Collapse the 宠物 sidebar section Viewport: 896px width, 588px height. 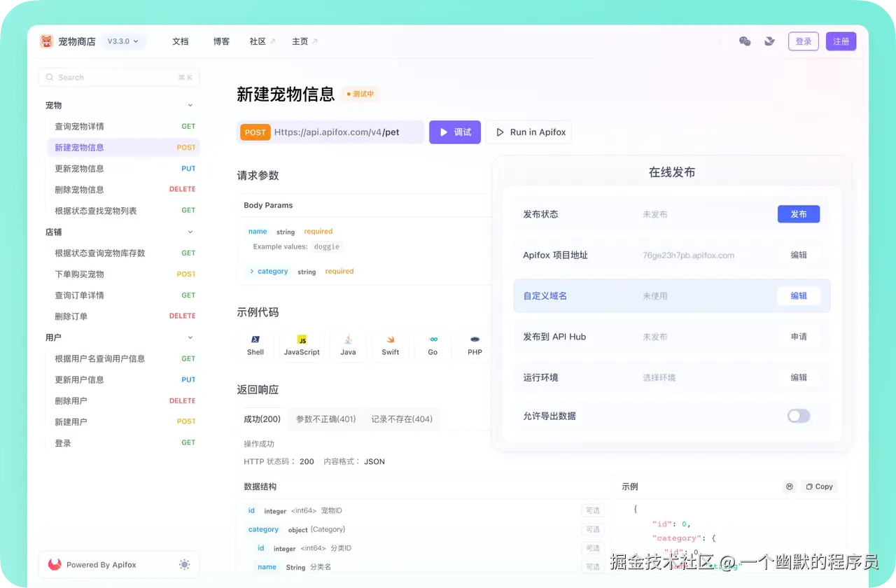tap(190, 105)
